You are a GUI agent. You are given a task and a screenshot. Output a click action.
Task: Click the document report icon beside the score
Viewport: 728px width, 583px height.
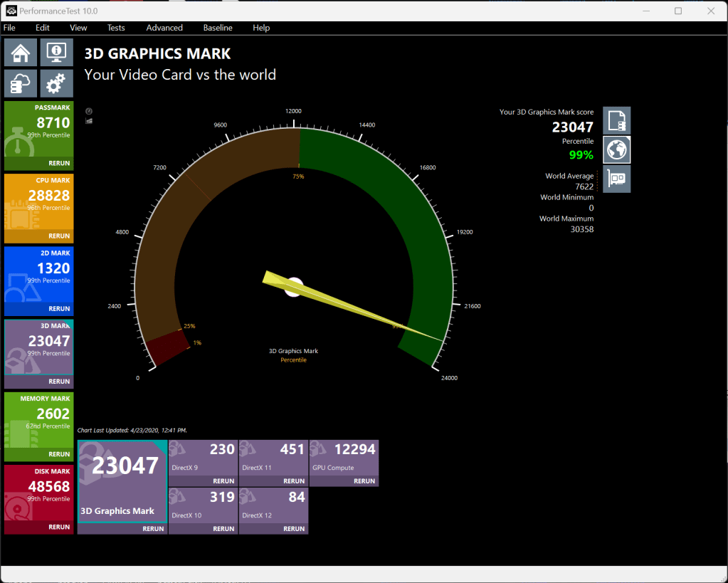coord(616,120)
